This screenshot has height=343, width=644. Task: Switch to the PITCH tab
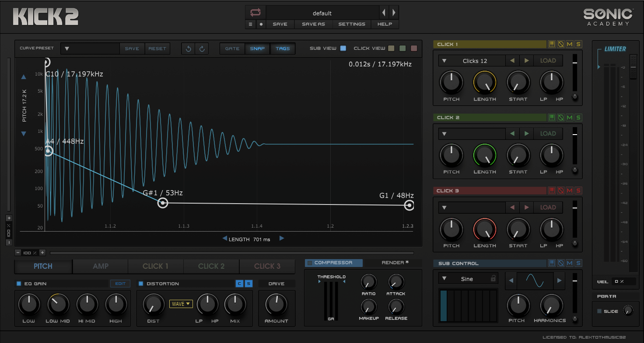43,266
